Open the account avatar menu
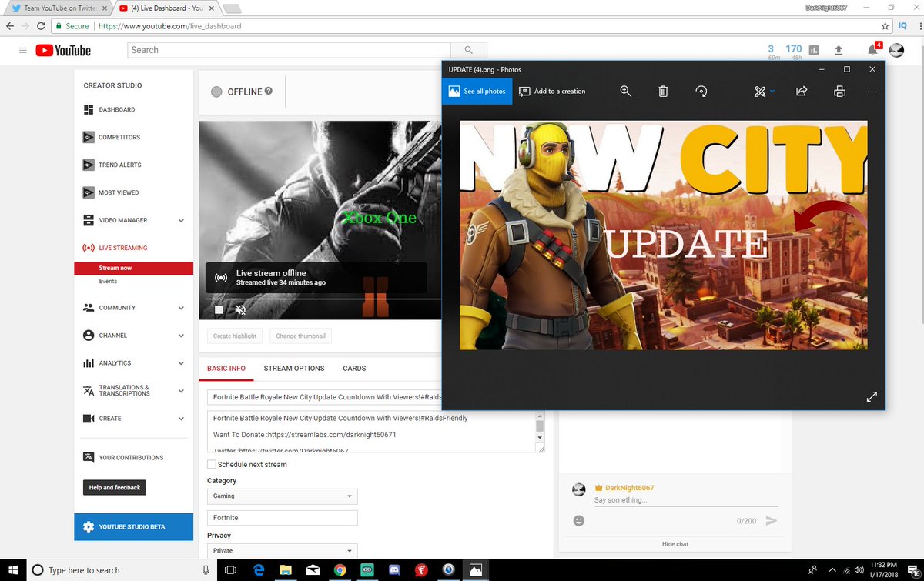This screenshot has width=924, height=581. point(896,50)
